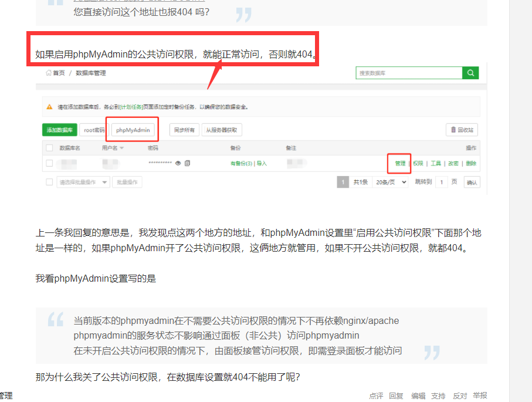
Task: Click the 删除 link in database row
Action: click(471, 163)
